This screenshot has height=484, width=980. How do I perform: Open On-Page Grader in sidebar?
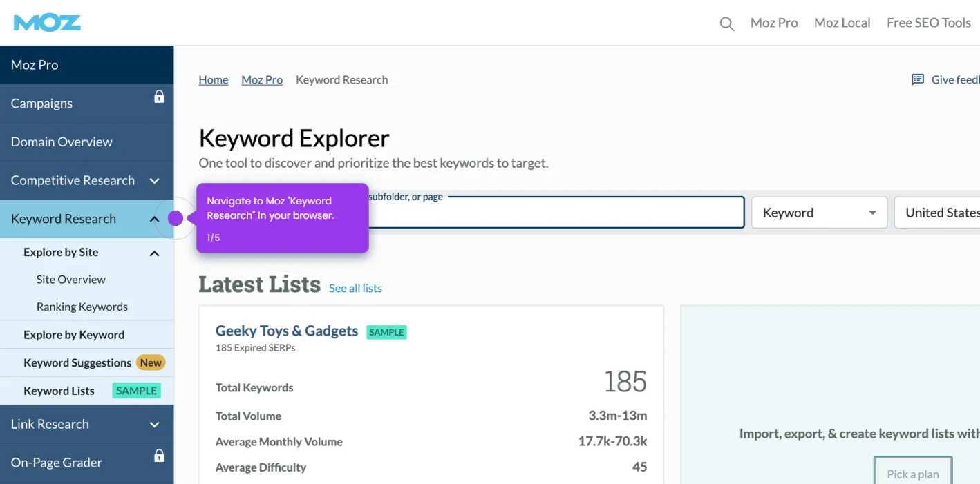coord(57,463)
